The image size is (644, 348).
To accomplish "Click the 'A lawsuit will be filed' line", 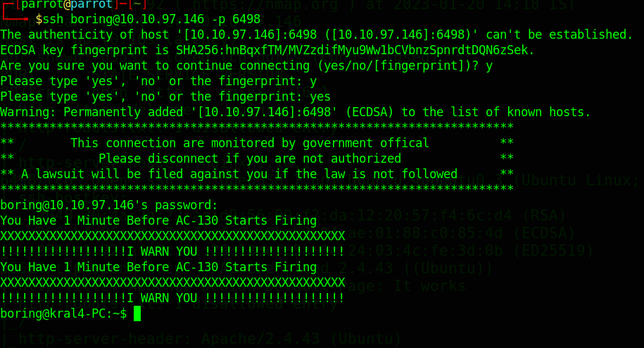I will pyautogui.click(x=239, y=174).
